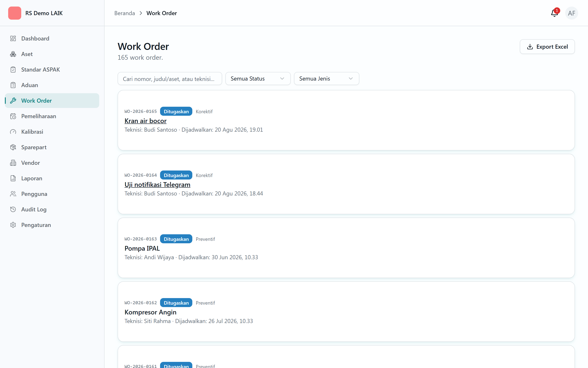588x368 pixels.
Task: Click the Work Order breadcrumb text
Action: click(161, 13)
